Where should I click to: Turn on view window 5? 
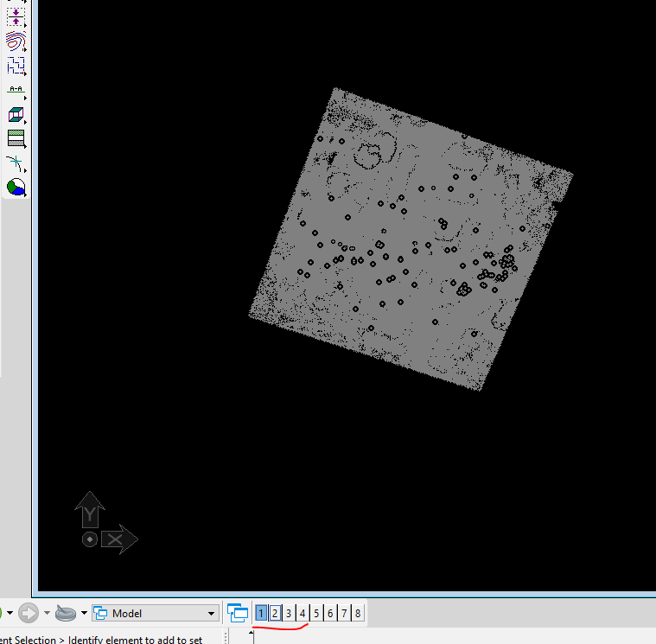pyautogui.click(x=316, y=613)
